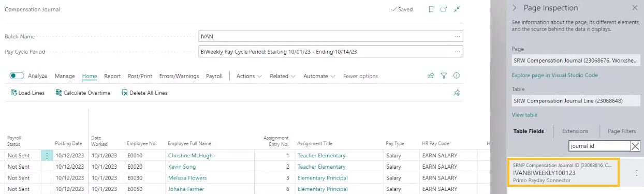Sort by Pay Type column header

[x=395, y=143]
